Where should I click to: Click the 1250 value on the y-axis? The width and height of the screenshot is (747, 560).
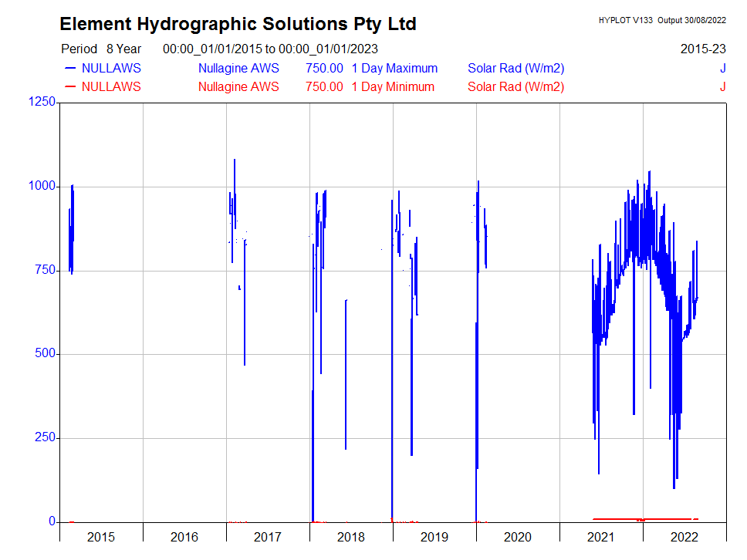pos(42,103)
